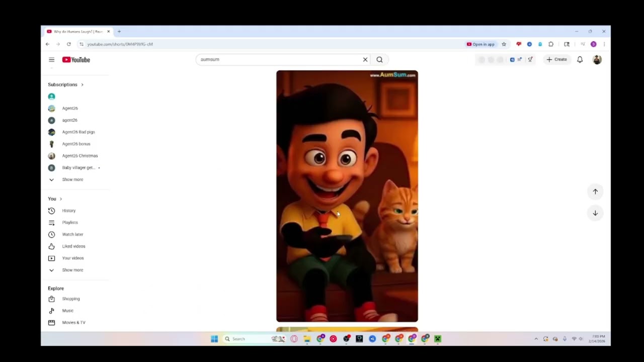Viewport: 644px width, 362px height.
Task: Go back in Chrome
Action: pyautogui.click(x=47, y=44)
